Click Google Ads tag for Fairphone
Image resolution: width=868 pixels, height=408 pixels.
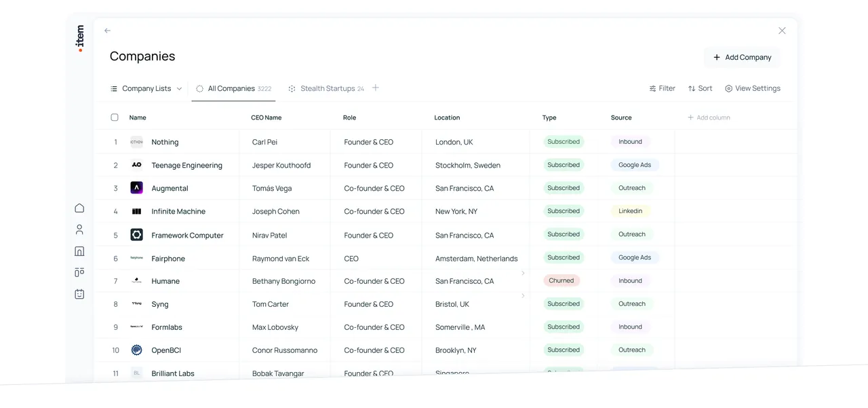(635, 258)
